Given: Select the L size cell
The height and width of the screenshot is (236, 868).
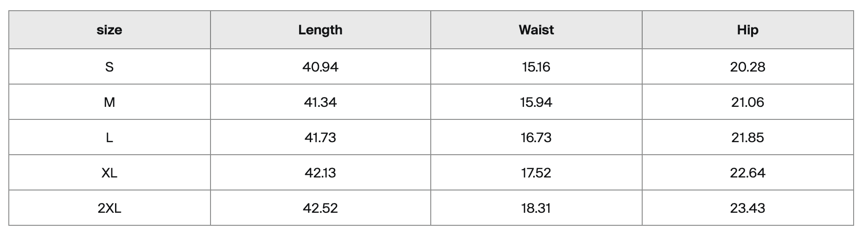Looking at the screenshot, I should [109, 138].
